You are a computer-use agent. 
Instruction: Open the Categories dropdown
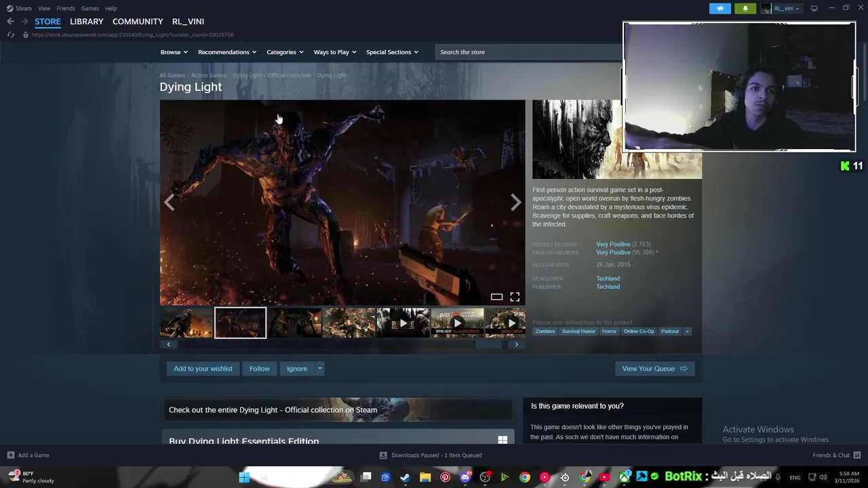click(285, 52)
